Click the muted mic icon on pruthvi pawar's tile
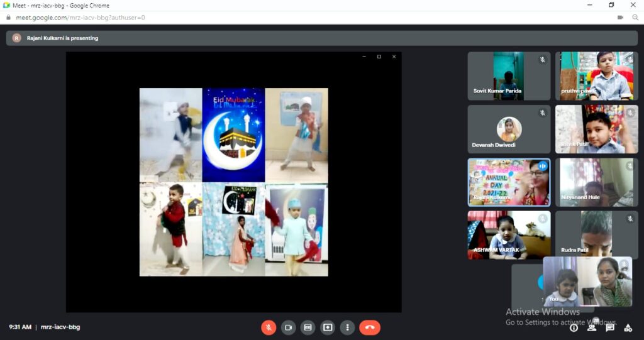The width and height of the screenshot is (644, 340). (x=630, y=60)
